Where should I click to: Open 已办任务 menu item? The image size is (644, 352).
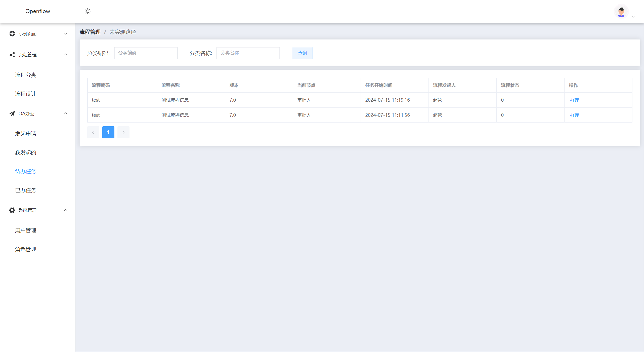[x=26, y=190]
